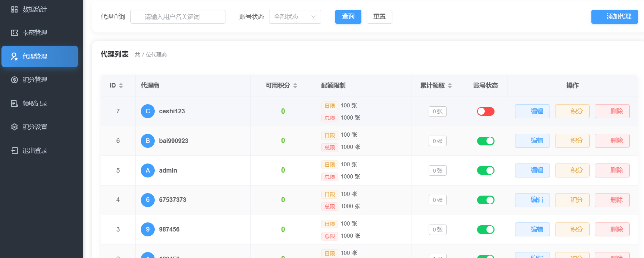Disable the account toggle for bai990923
Image resolution: width=644 pixels, height=258 pixels.
(x=485, y=141)
